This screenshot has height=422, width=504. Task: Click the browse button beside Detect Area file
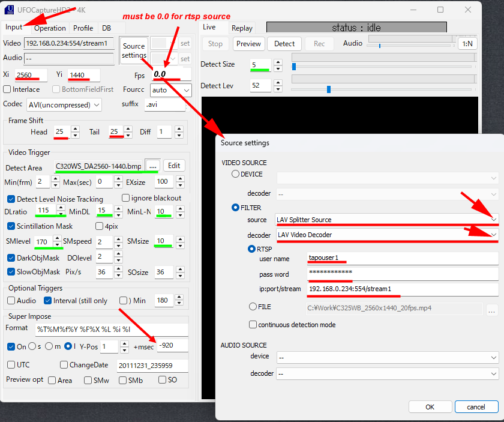(153, 166)
